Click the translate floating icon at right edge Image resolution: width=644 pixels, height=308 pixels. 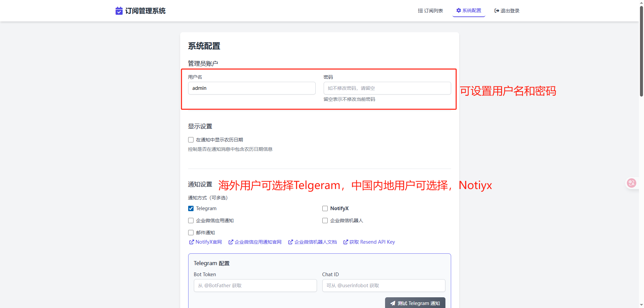click(x=632, y=183)
